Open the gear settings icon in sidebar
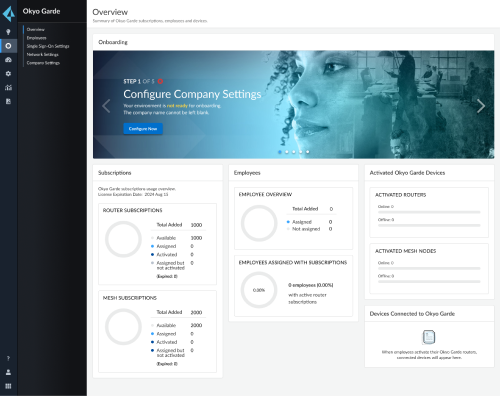Viewport: 500px width, 396px height. [8, 74]
